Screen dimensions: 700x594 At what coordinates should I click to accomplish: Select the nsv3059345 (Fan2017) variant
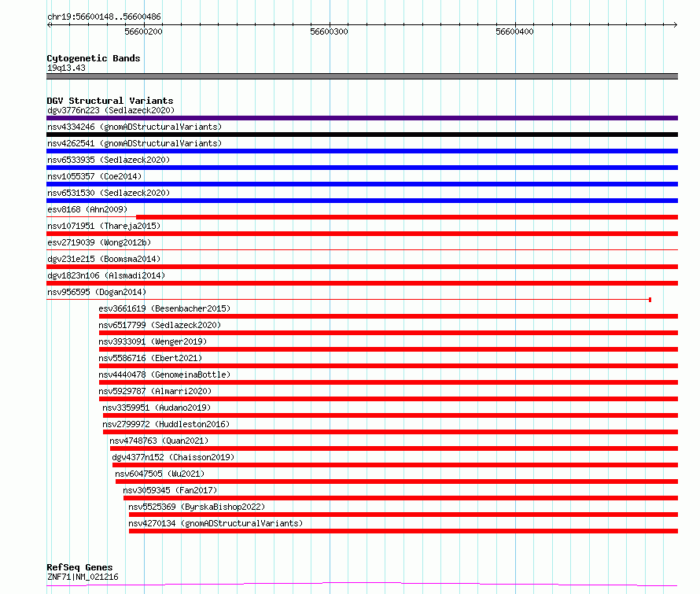170,490
